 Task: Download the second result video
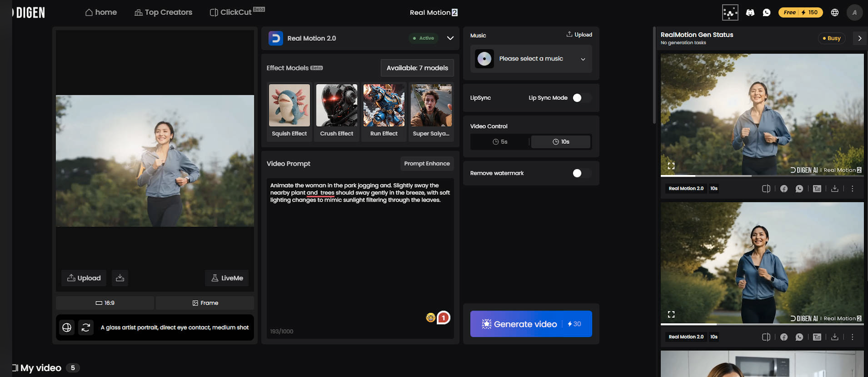pyautogui.click(x=835, y=337)
